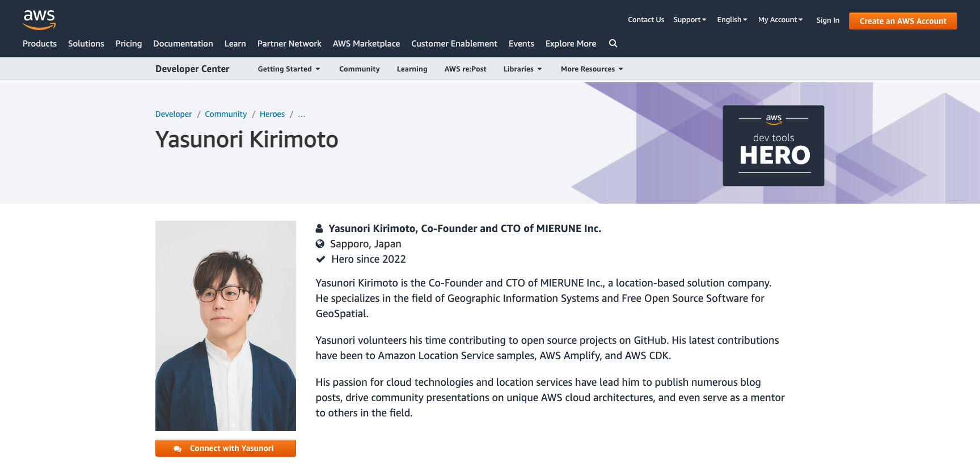The image size is (980, 476).
Task: Expand the breadcrumb ellipsis
Action: pos(302,114)
